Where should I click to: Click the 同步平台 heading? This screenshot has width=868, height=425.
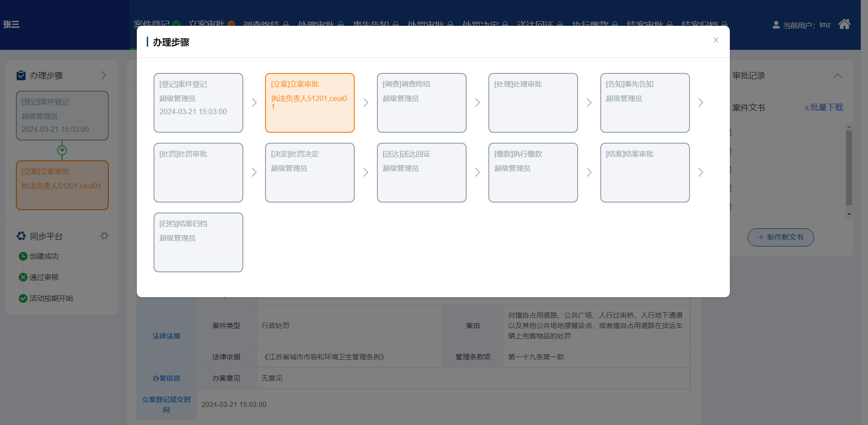tap(46, 236)
